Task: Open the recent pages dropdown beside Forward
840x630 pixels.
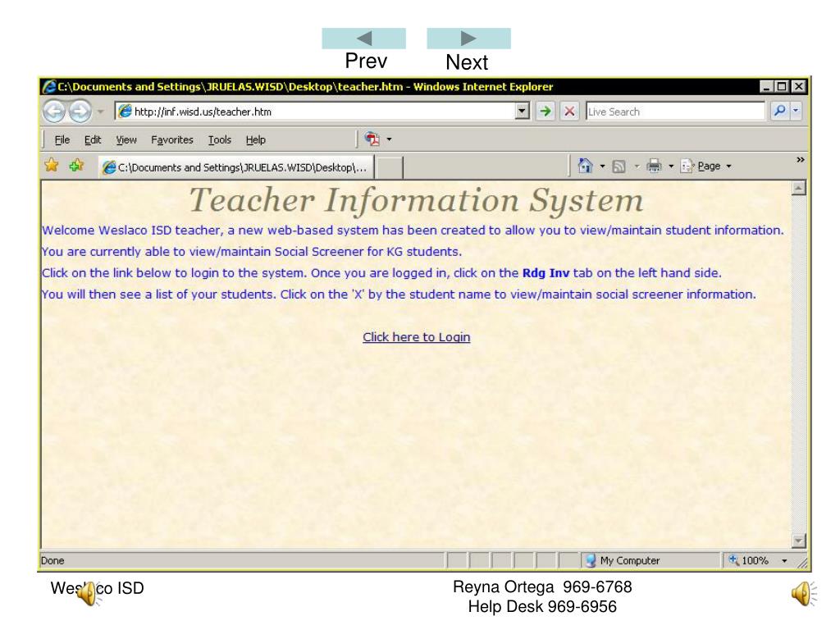Action: [x=100, y=112]
